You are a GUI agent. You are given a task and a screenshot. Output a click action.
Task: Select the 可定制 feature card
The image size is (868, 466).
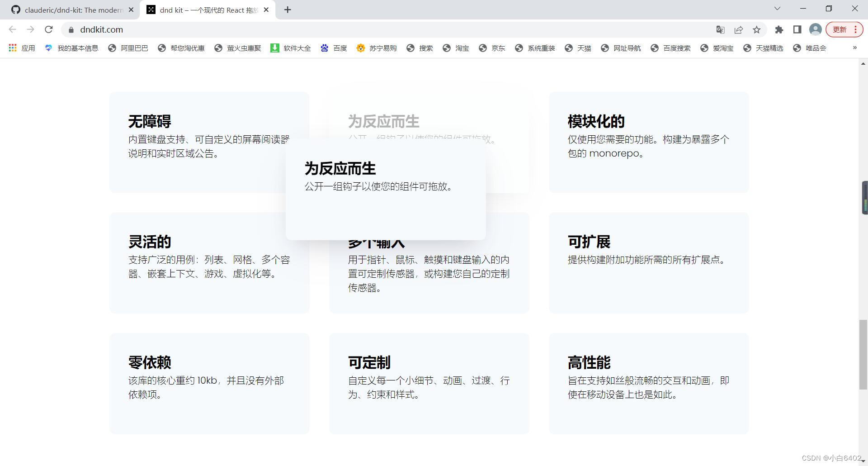429,384
